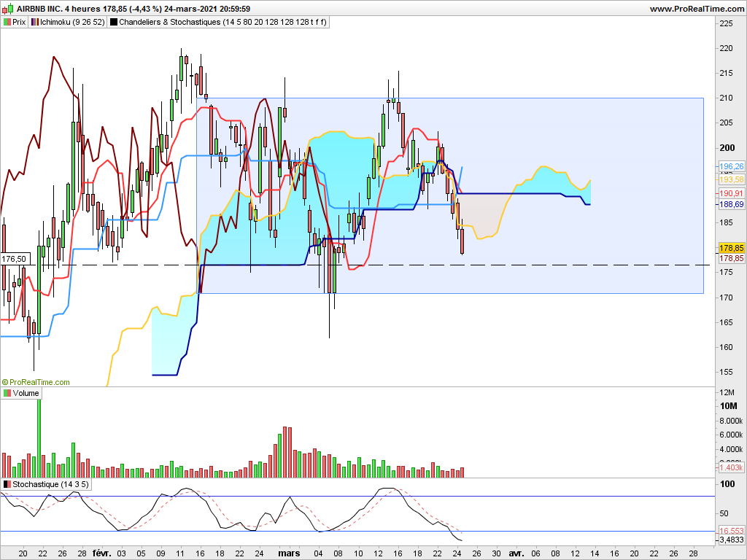Click the avr. month label on time axis
The height and width of the screenshot is (560, 747).
click(516, 553)
